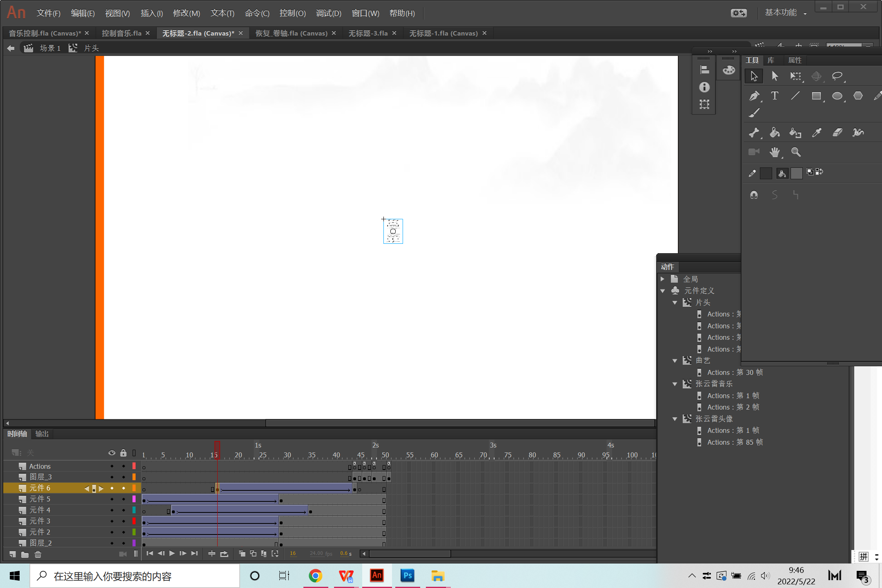Select the Zoom magnifier tool
Image resolution: width=882 pixels, height=588 pixels.
pyautogui.click(x=795, y=152)
